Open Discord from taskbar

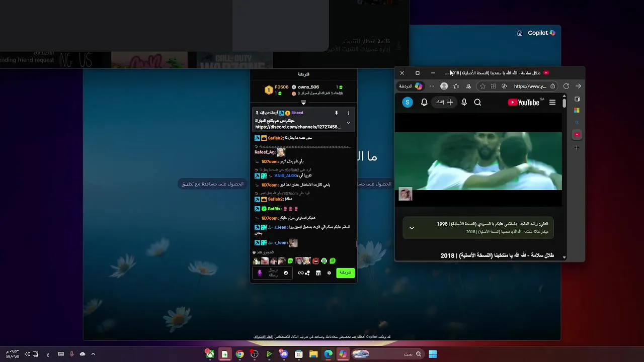[x=284, y=354]
